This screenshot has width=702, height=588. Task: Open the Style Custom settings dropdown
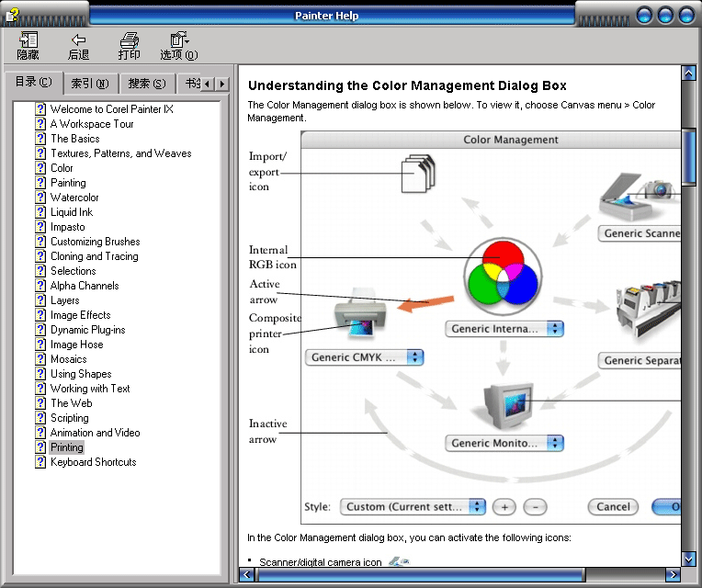click(413, 507)
